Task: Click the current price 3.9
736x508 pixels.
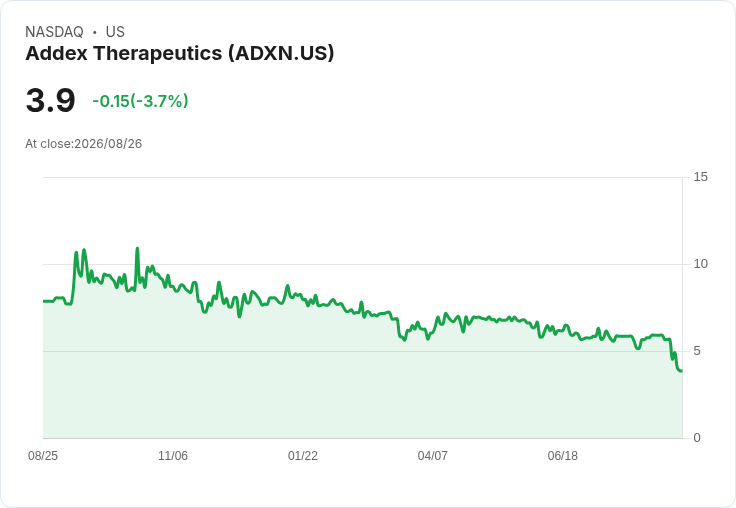Action: (x=50, y=100)
